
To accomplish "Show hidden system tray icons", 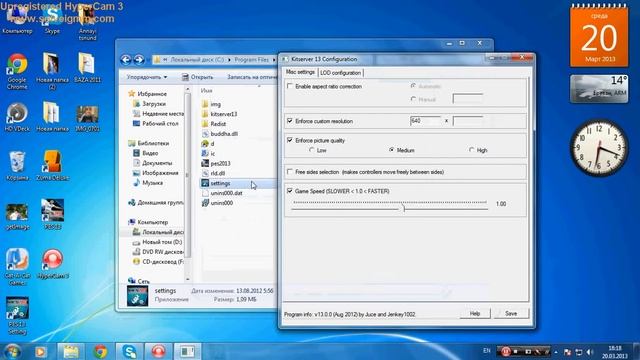I will tap(556, 352).
